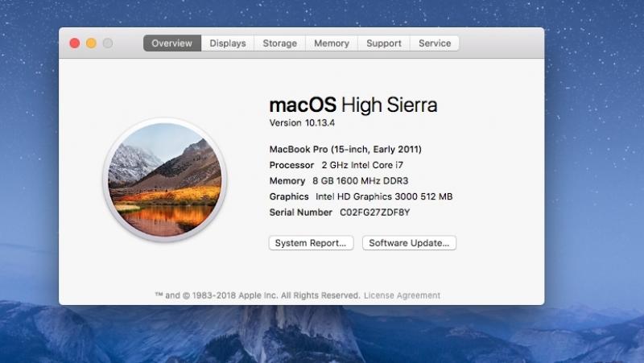Click the Intel HD Graphics 3000 512 MB text
This screenshot has height=363, width=644.
pos(384,196)
